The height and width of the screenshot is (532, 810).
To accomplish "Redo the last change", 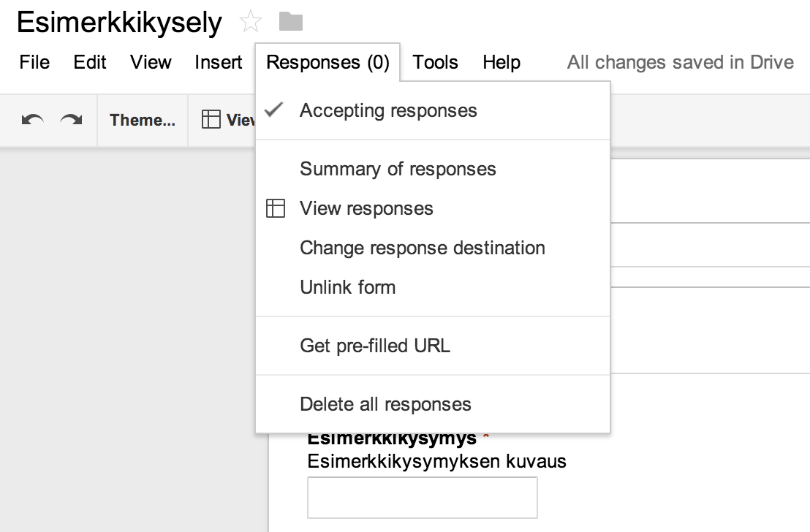I will click(x=71, y=119).
